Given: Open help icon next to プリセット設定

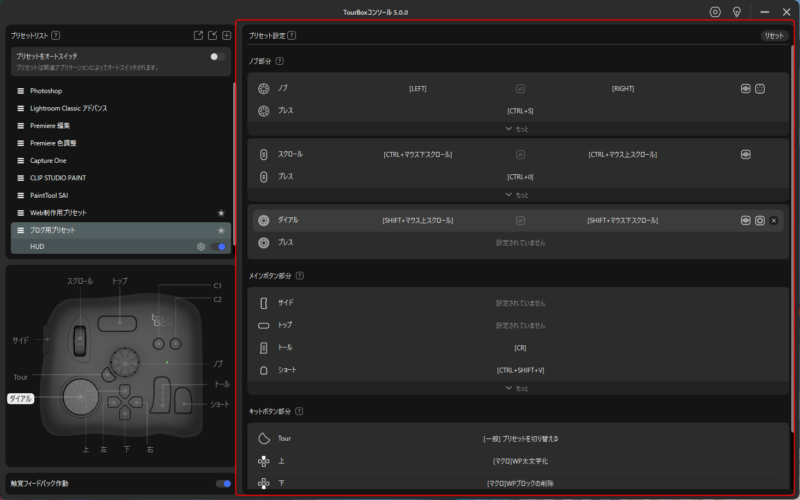Looking at the screenshot, I should [291, 35].
